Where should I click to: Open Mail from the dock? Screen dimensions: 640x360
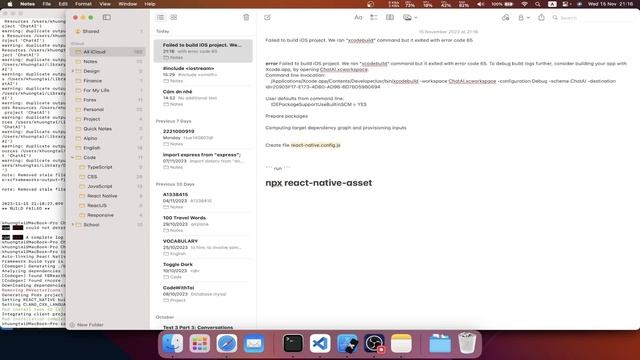[x=253, y=343]
